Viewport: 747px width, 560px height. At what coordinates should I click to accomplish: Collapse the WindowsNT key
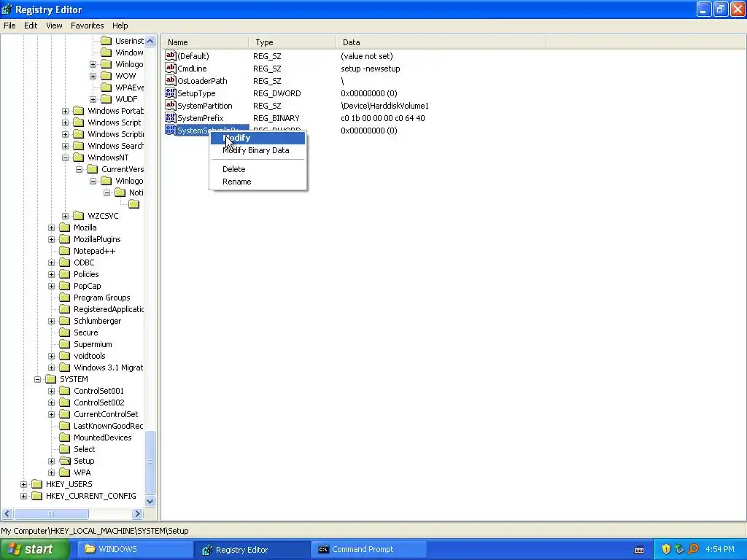65,157
